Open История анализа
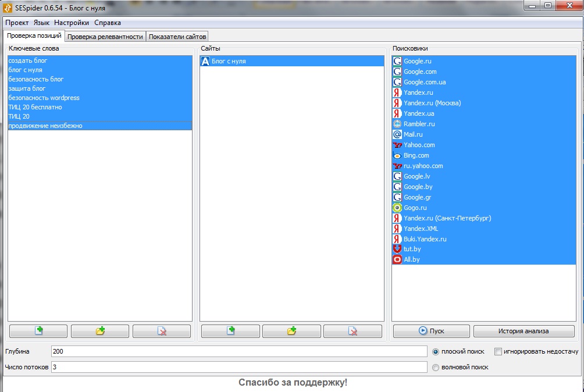584x392 pixels. tap(523, 331)
